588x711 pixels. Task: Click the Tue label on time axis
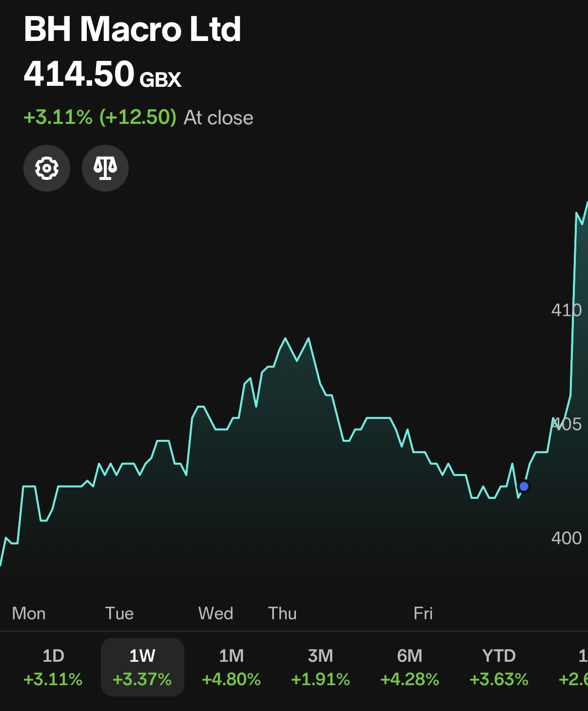pyautogui.click(x=119, y=613)
